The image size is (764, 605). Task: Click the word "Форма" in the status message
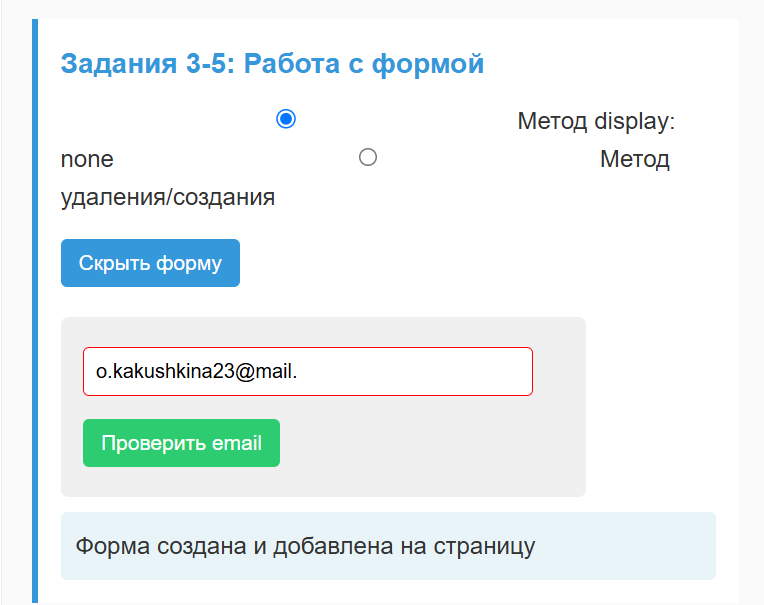(x=113, y=546)
